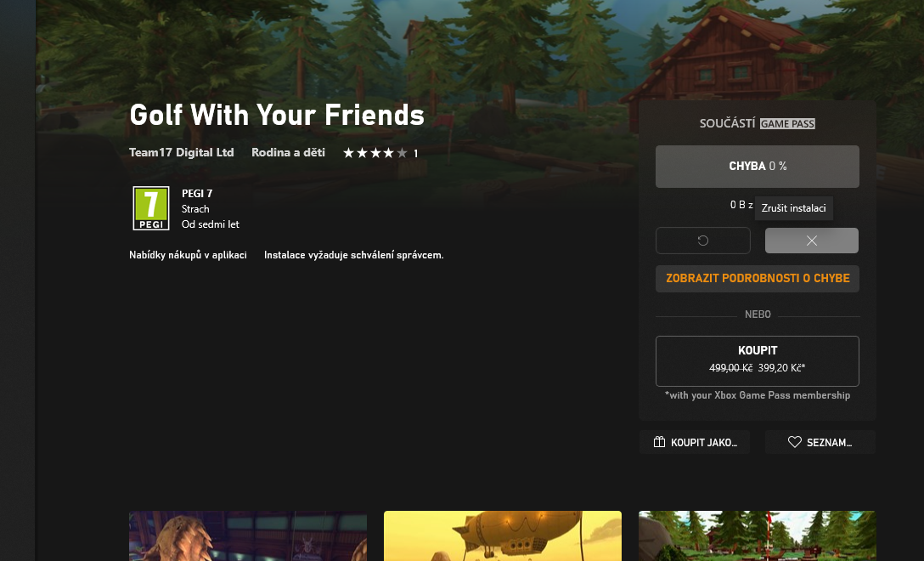Screen dimensions: 924x561
Task: Click Nabídky nákupů v aplikaci text
Action: pos(188,255)
